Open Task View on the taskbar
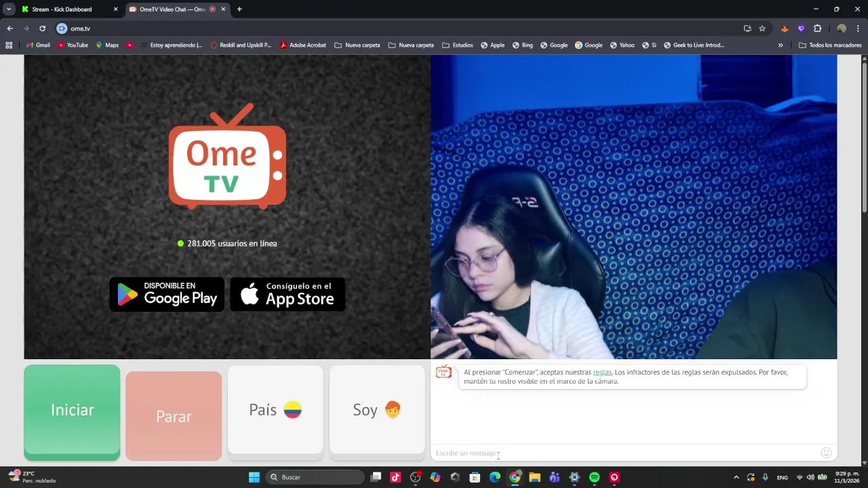The width and height of the screenshot is (868, 488). pos(376,477)
